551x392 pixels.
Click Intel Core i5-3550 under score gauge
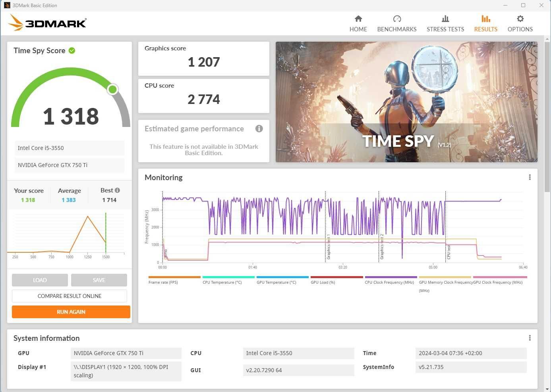coord(70,148)
